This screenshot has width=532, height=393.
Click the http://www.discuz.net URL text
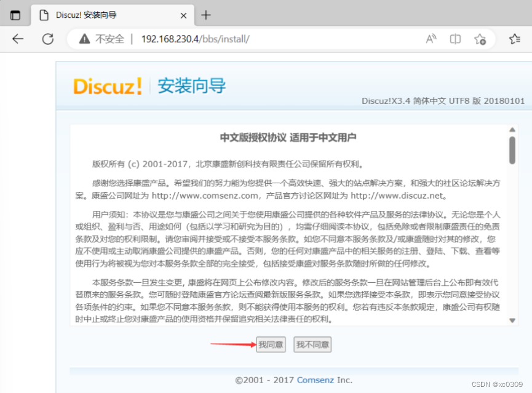(397, 196)
